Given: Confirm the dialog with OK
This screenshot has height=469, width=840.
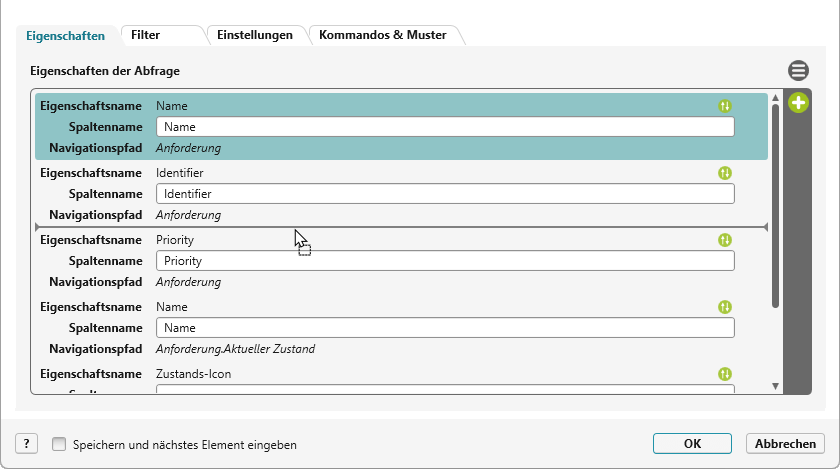Looking at the screenshot, I should [x=692, y=444].
